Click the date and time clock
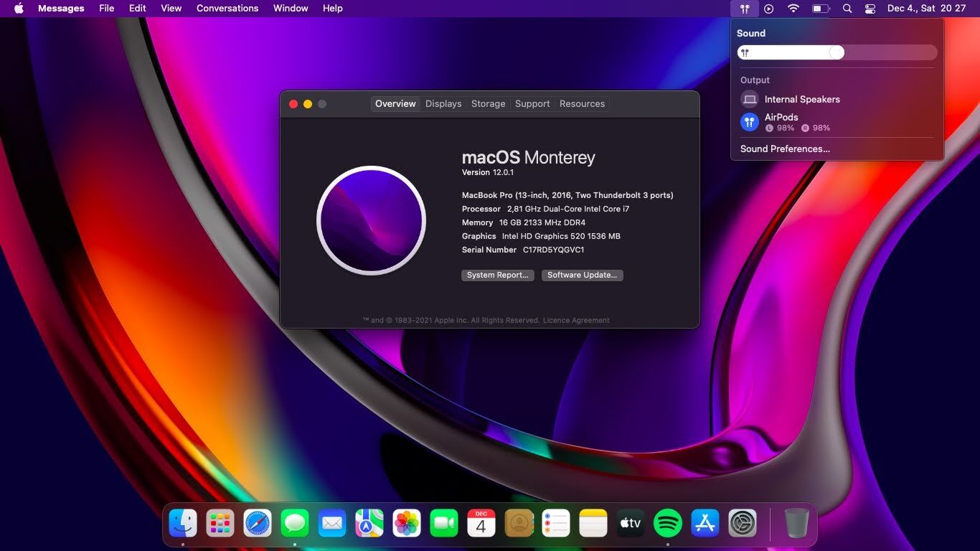 click(x=926, y=9)
